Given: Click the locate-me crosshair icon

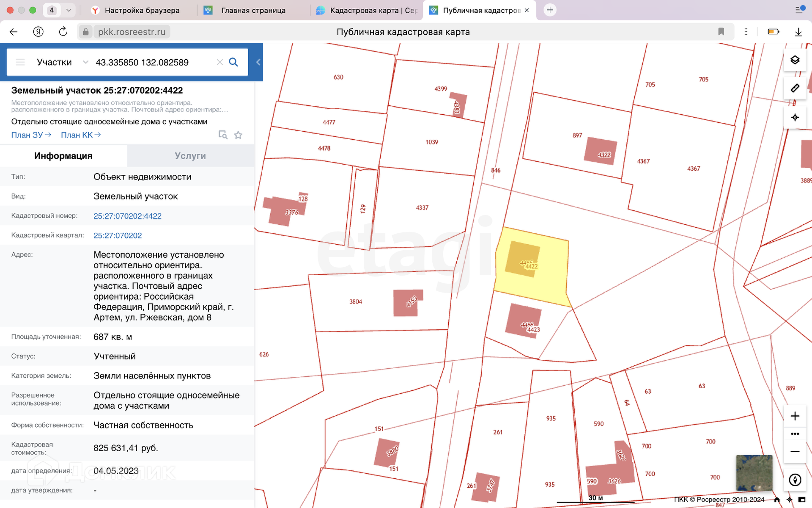Looking at the screenshot, I should pos(795,117).
